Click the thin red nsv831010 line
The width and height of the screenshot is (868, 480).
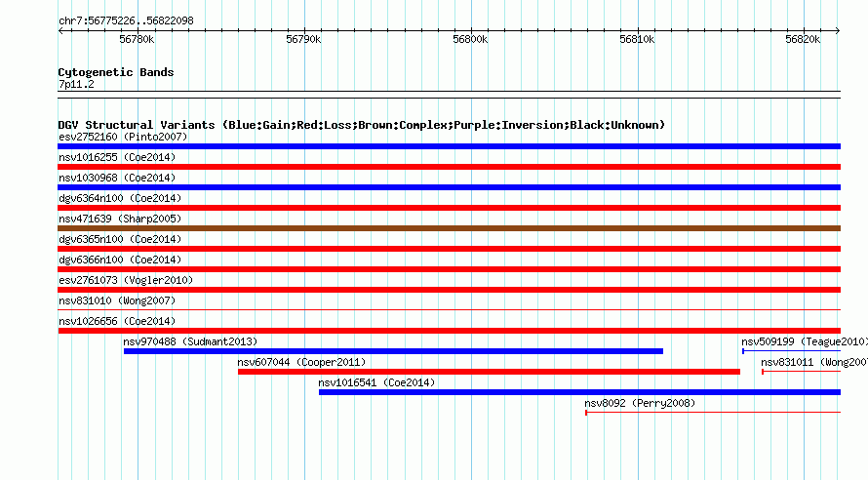pos(449,310)
